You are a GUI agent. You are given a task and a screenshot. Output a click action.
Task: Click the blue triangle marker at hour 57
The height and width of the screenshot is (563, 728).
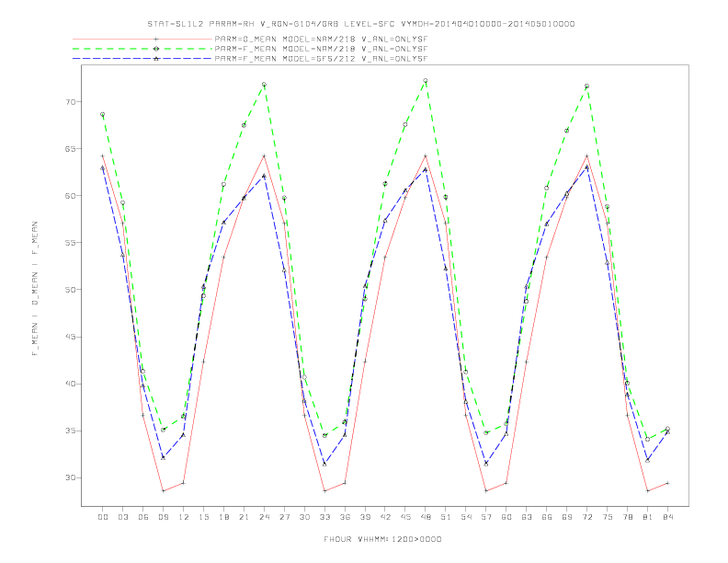486,464
